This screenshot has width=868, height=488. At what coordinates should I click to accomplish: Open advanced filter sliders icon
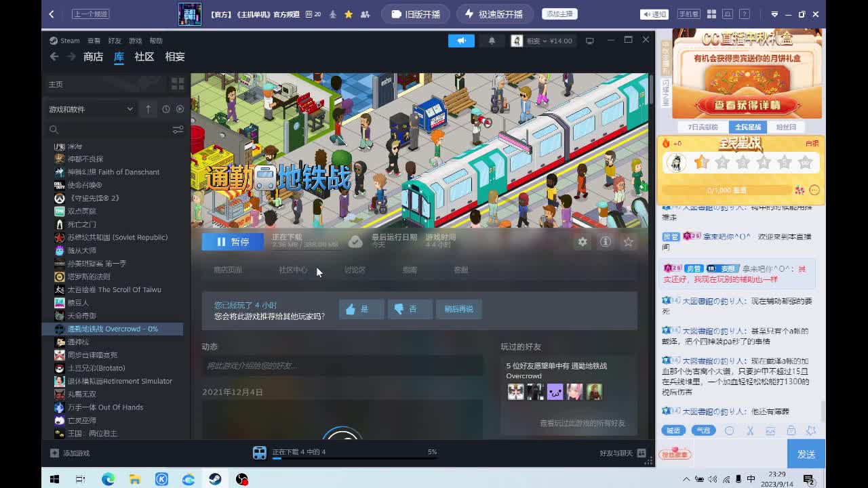[178, 129]
